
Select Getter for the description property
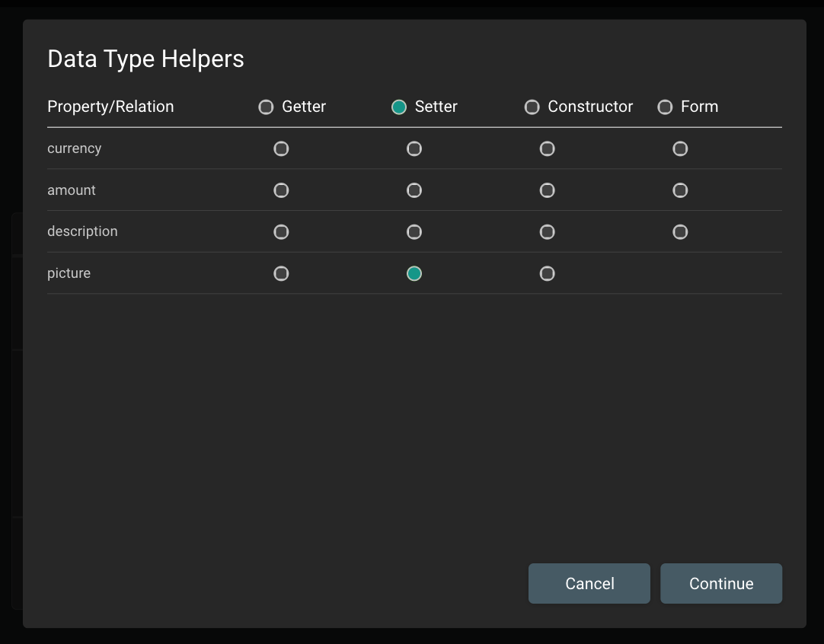(x=281, y=231)
